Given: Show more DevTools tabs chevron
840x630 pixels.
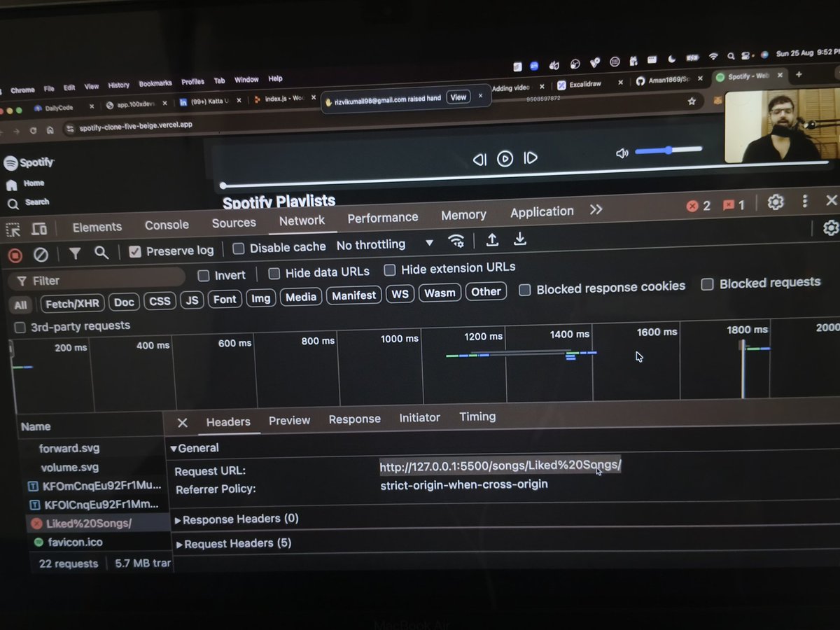Looking at the screenshot, I should [x=596, y=209].
